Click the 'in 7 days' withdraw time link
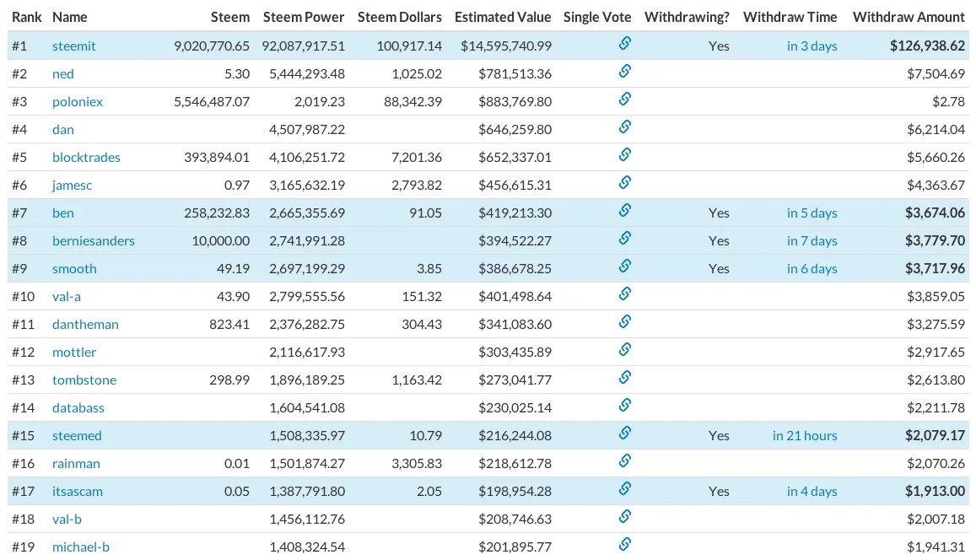 click(812, 241)
